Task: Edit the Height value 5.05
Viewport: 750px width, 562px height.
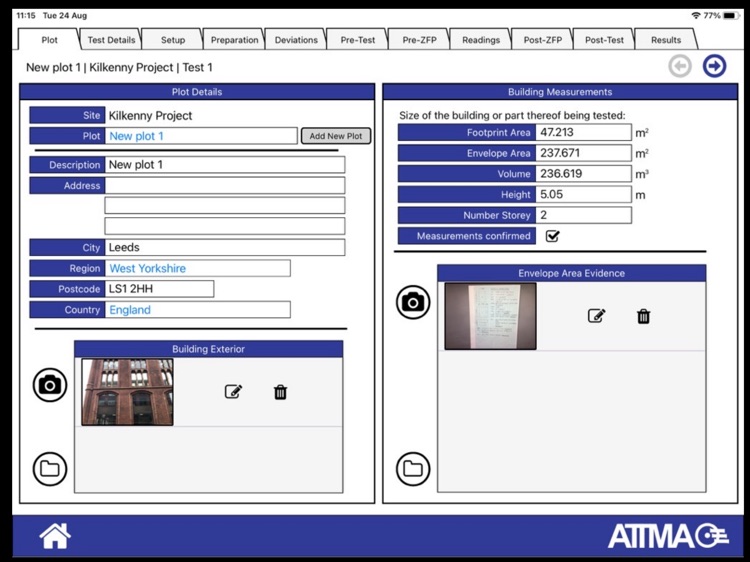Action: 584,195
